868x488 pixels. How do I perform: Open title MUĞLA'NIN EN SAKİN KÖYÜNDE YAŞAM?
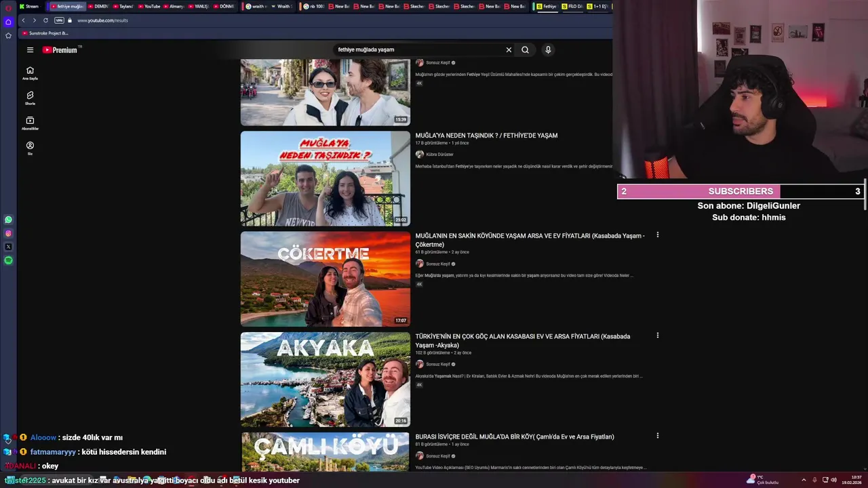pos(530,240)
